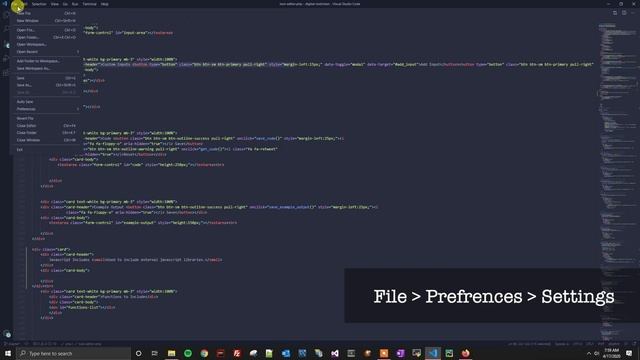Open Firefox from the taskbar
This screenshot has height=360, width=640.
click(x=465, y=353)
